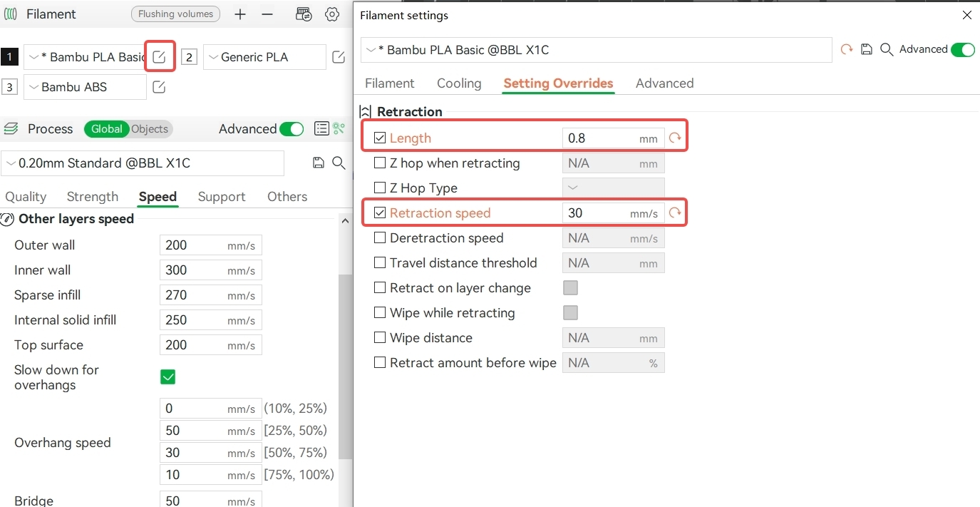
Task: Open filament settings gear icon
Action: click(332, 14)
